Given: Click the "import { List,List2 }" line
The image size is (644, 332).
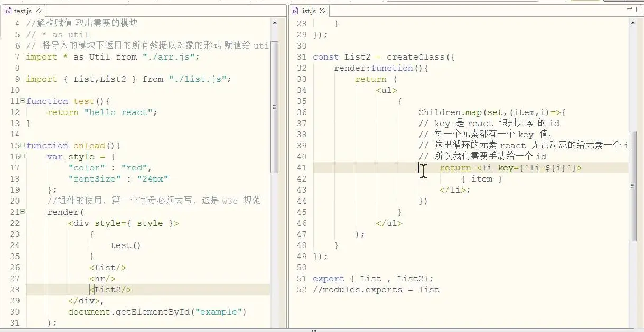Looking at the screenshot, I should tap(129, 79).
